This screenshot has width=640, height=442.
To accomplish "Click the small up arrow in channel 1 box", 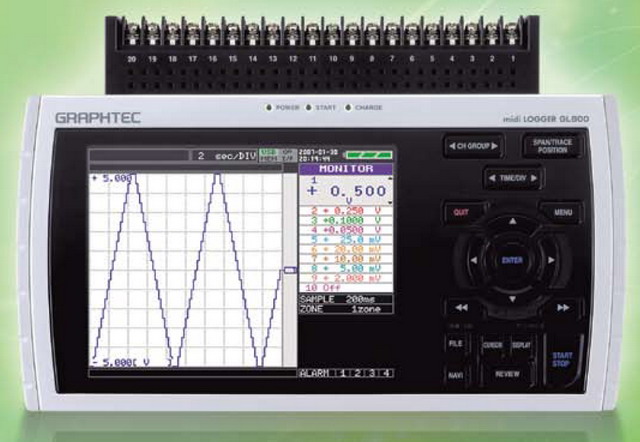I will click(x=390, y=179).
